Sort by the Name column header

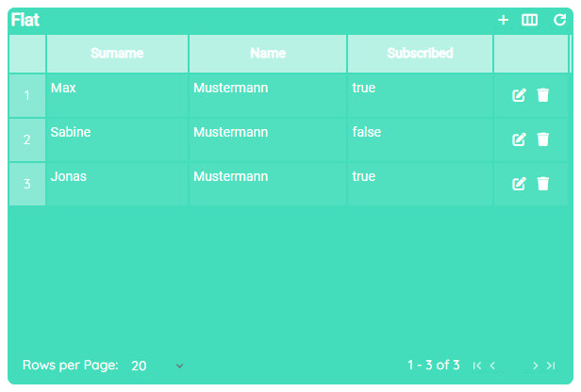pyautogui.click(x=268, y=54)
